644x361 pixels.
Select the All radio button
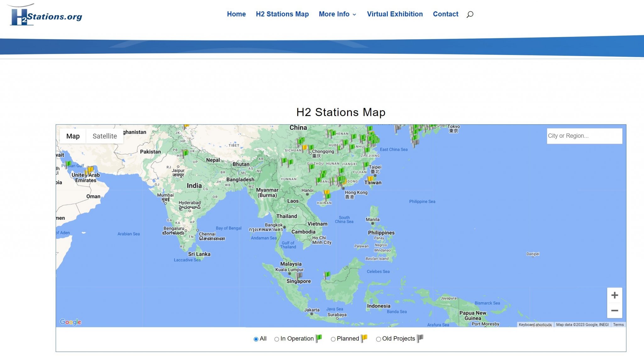(256, 339)
